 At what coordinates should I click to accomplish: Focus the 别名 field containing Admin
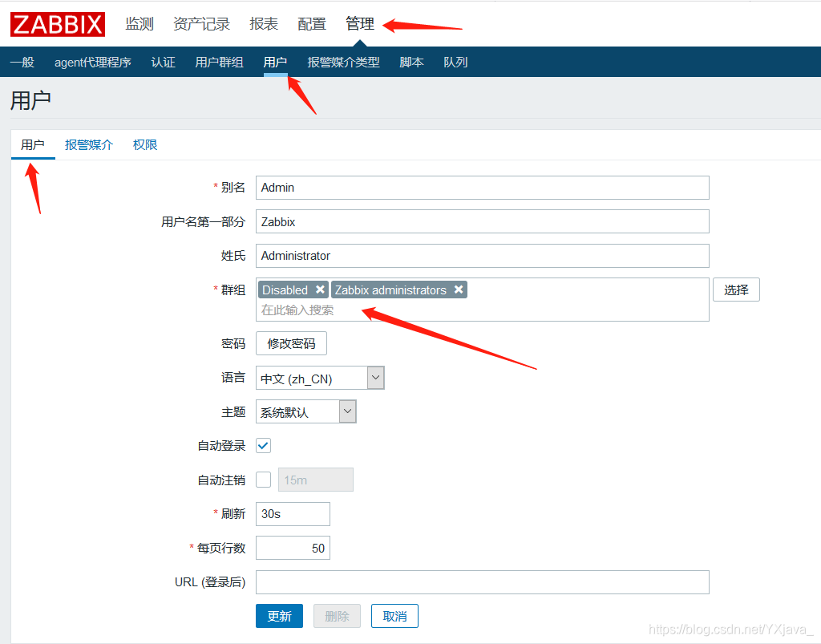[x=482, y=188]
